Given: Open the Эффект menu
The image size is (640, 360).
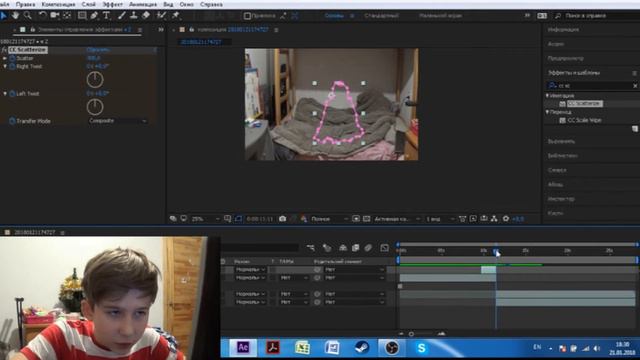Looking at the screenshot, I should pos(112,4).
